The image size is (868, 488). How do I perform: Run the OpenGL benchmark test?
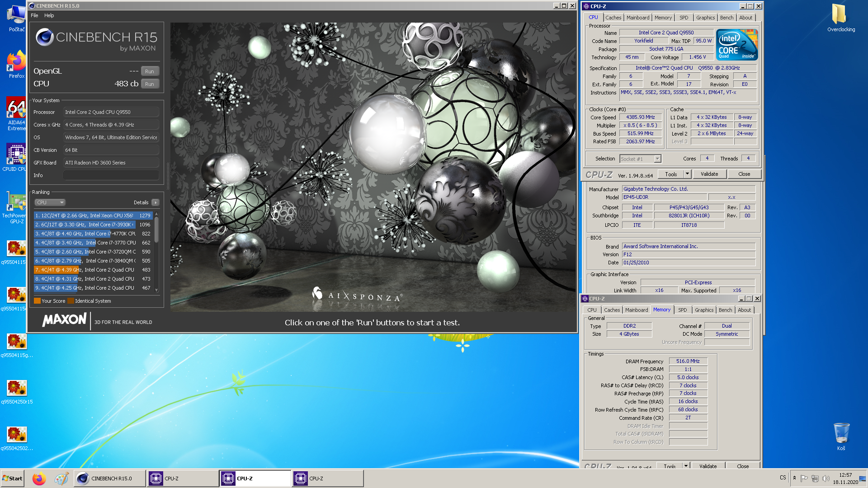(150, 71)
